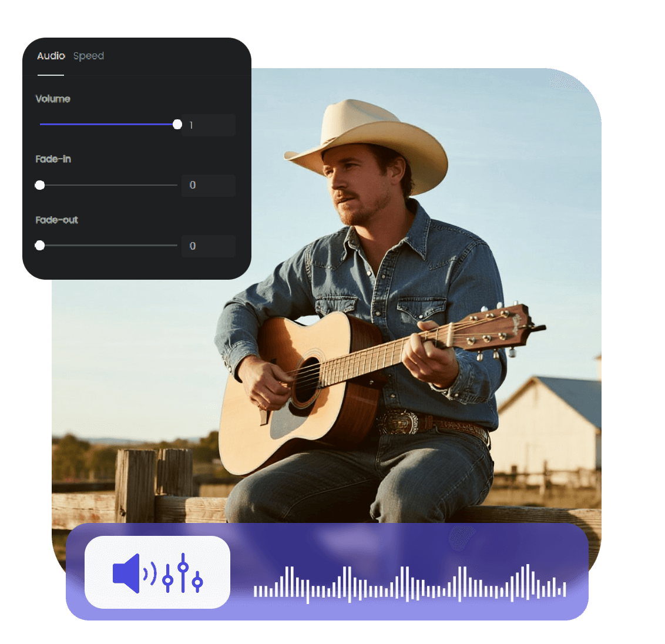Click the Fade-out slider handle
Screen dimensions: 665x644
40,246
